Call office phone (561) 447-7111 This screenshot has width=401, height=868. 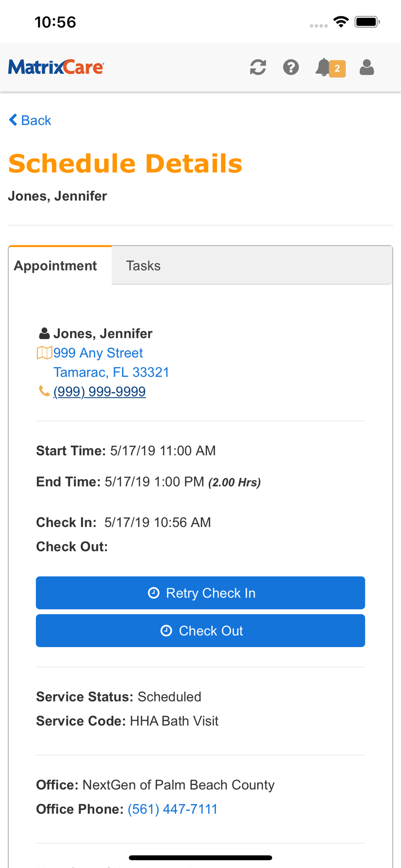click(172, 809)
